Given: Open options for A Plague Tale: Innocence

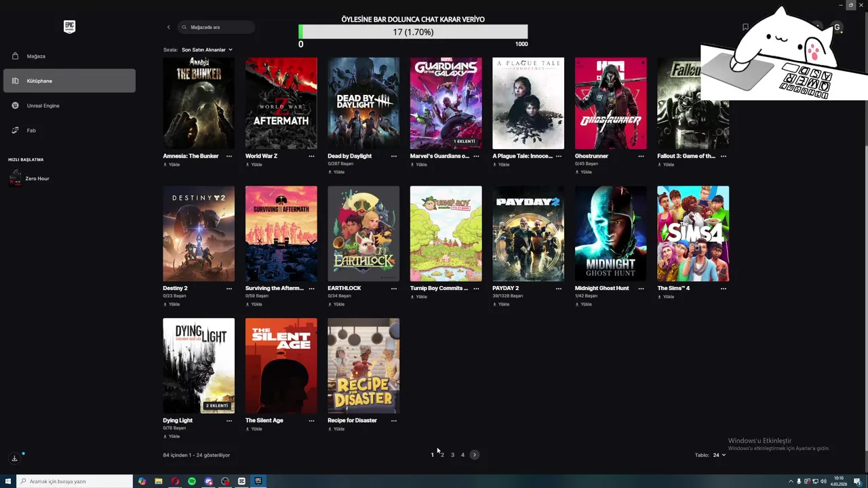Looking at the screenshot, I should point(559,156).
